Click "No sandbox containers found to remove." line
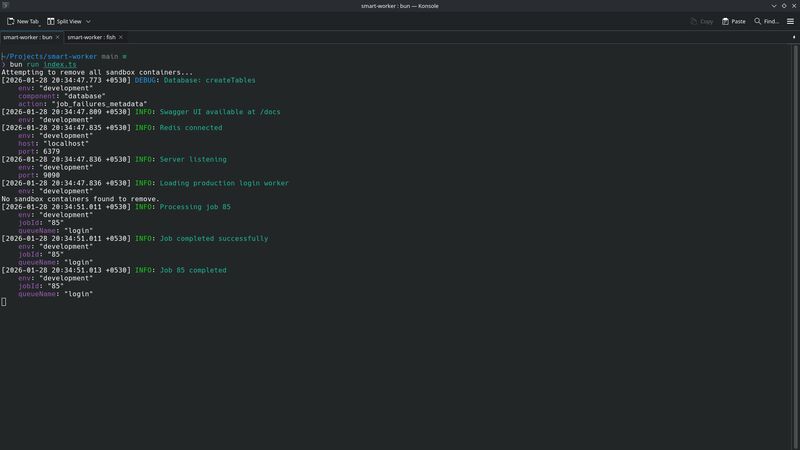800x450 pixels. click(x=80, y=199)
